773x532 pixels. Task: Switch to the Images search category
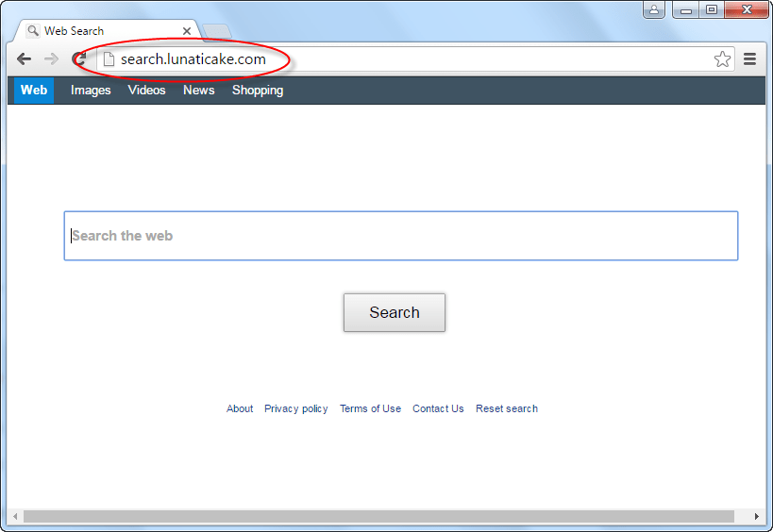pyautogui.click(x=91, y=91)
